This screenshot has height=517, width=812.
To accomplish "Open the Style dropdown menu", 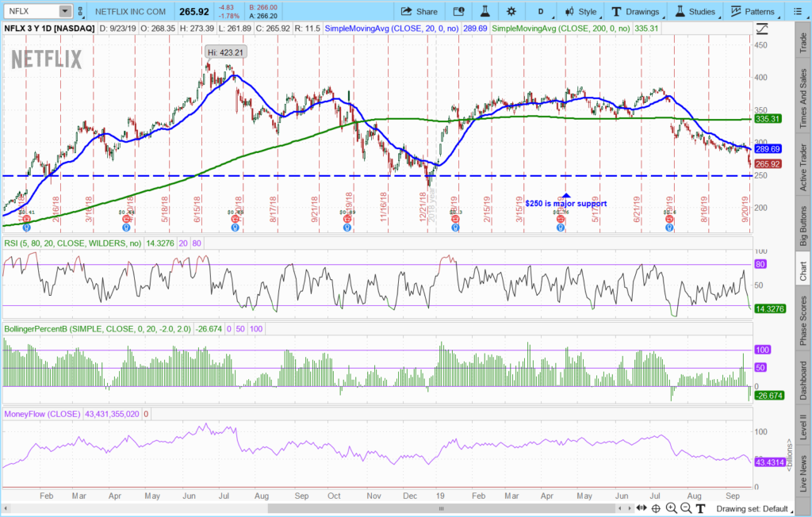I will [x=581, y=11].
